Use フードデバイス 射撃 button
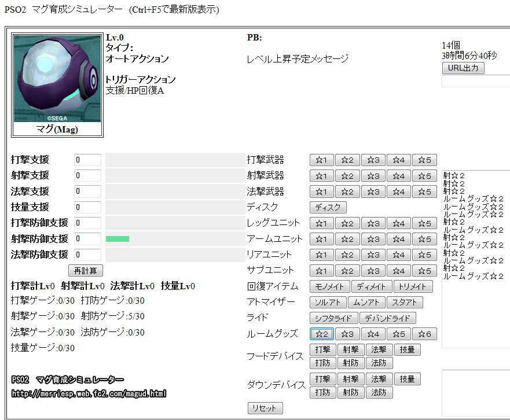 pos(351,350)
